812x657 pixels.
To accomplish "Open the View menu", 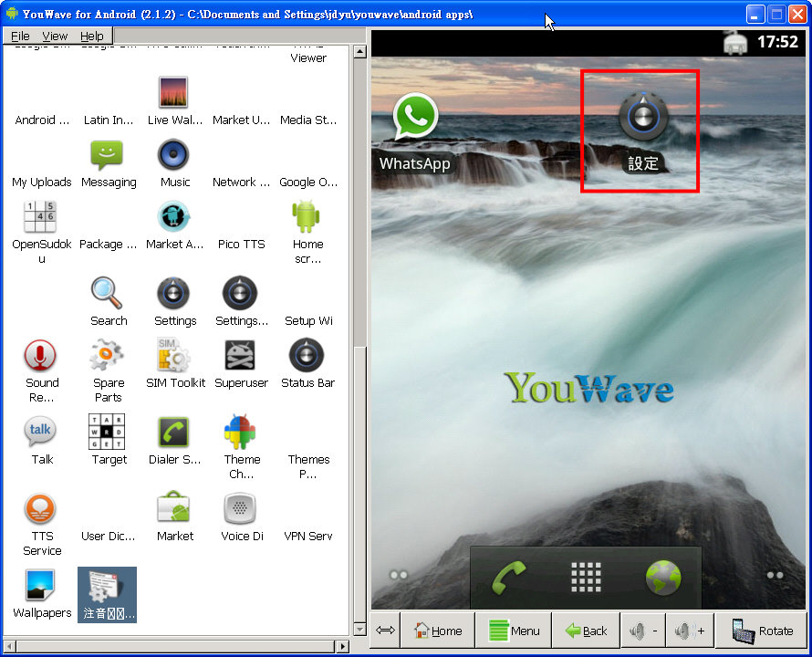I will coord(55,36).
